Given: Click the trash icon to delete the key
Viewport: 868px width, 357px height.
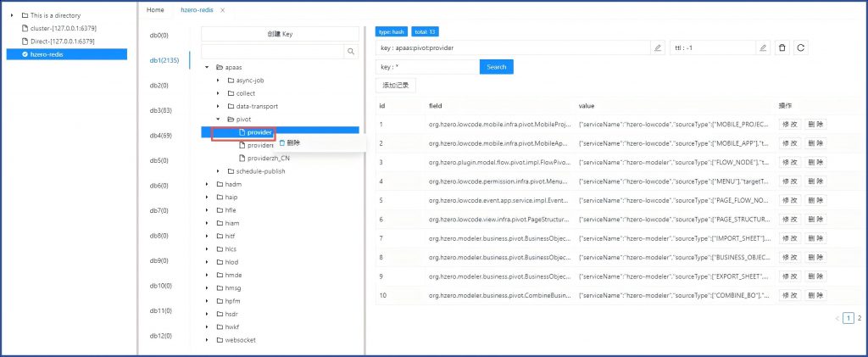Looking at the screenshot, I should (x=782, y=48).
